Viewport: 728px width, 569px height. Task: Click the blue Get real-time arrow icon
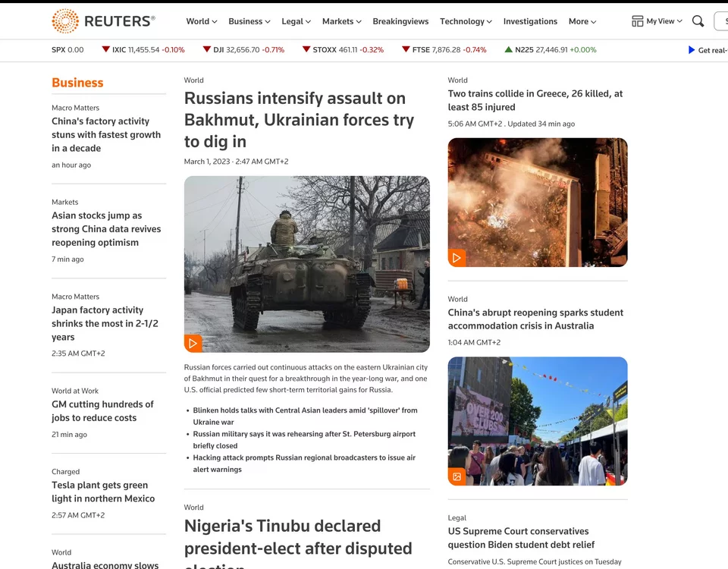point(692,50)
